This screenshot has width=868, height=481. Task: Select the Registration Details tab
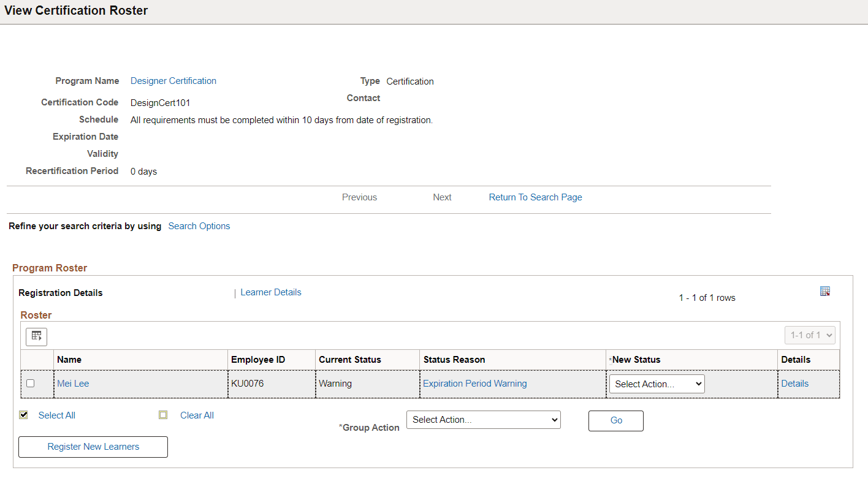[61, 293]
